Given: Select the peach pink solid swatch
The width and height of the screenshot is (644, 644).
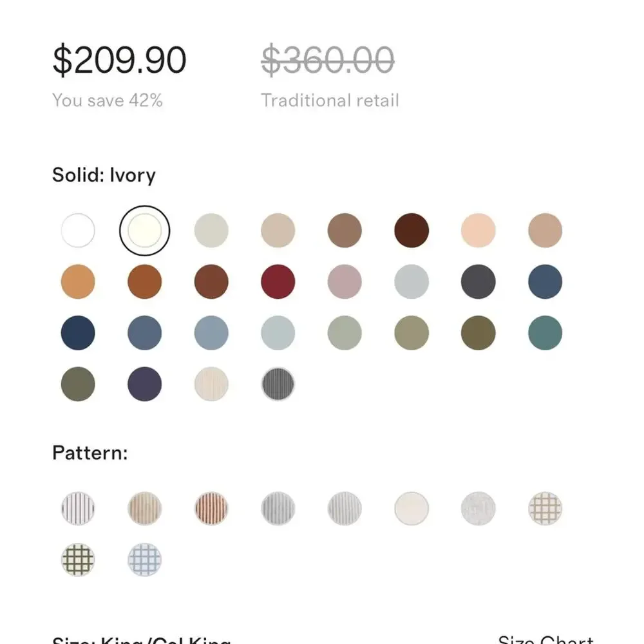Looking at the screenshot, I should tap(478, 231).
